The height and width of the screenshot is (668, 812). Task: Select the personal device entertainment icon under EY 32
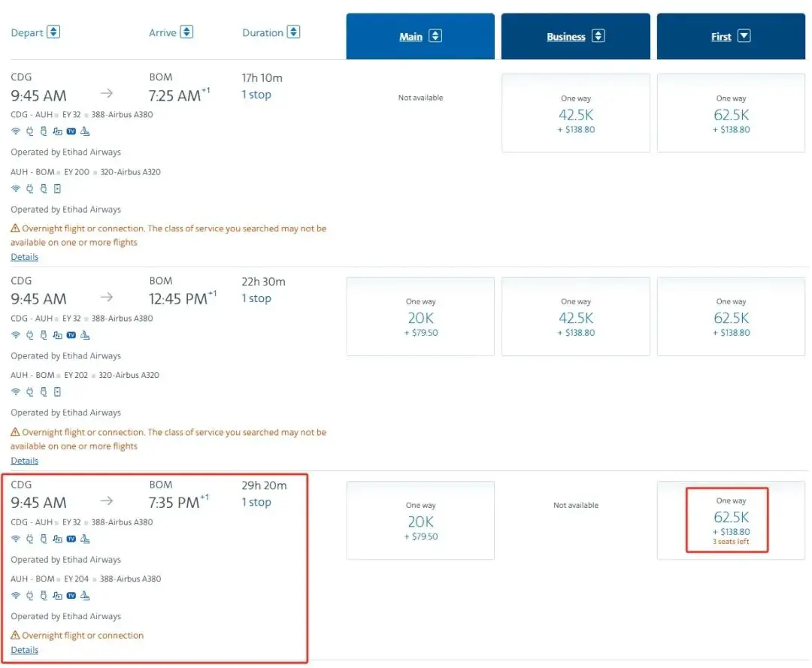(x=57, y=131)
